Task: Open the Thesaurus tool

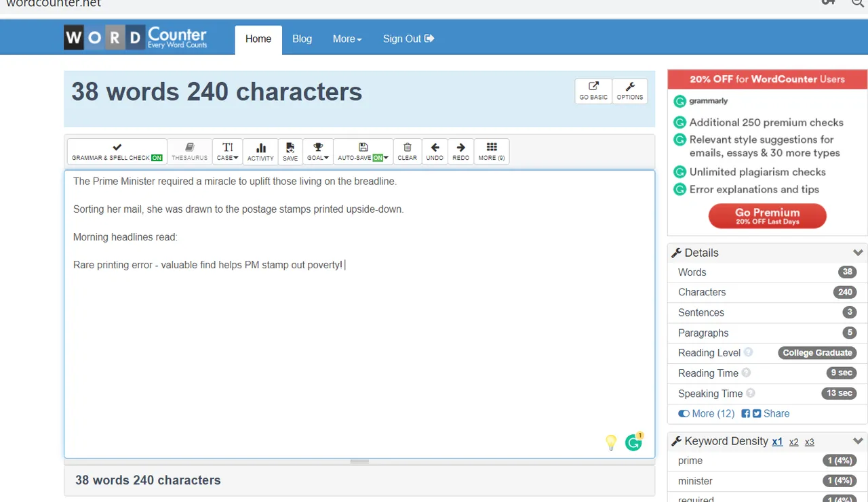Action: click(190, 152)
